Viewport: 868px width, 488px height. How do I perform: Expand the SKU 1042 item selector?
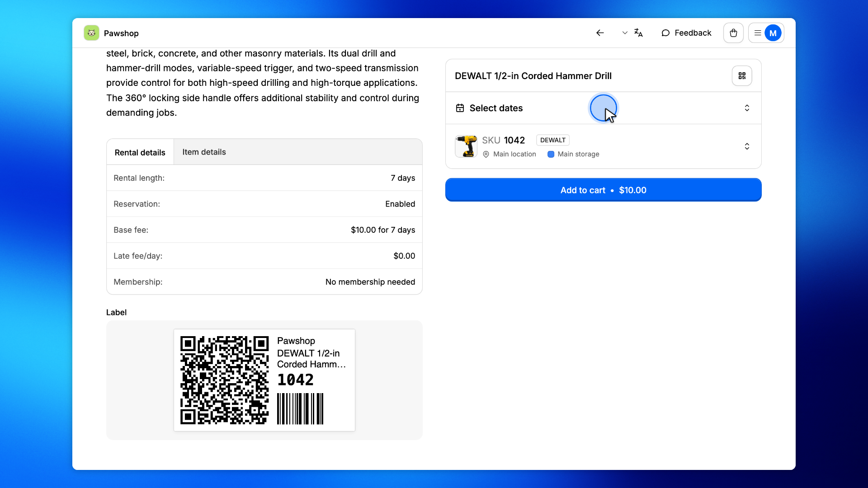(x=604, y=146)
